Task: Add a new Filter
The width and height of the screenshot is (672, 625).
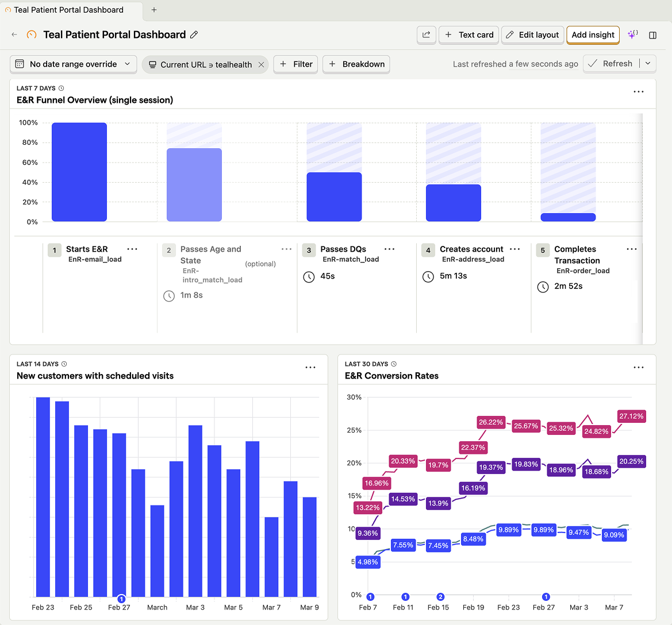Action: tap(295, 64)
